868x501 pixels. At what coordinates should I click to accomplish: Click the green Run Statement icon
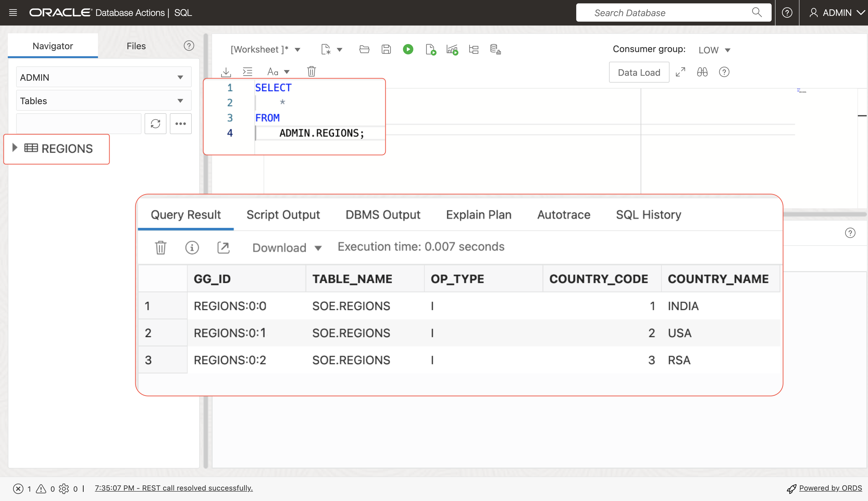click(408, 49)
